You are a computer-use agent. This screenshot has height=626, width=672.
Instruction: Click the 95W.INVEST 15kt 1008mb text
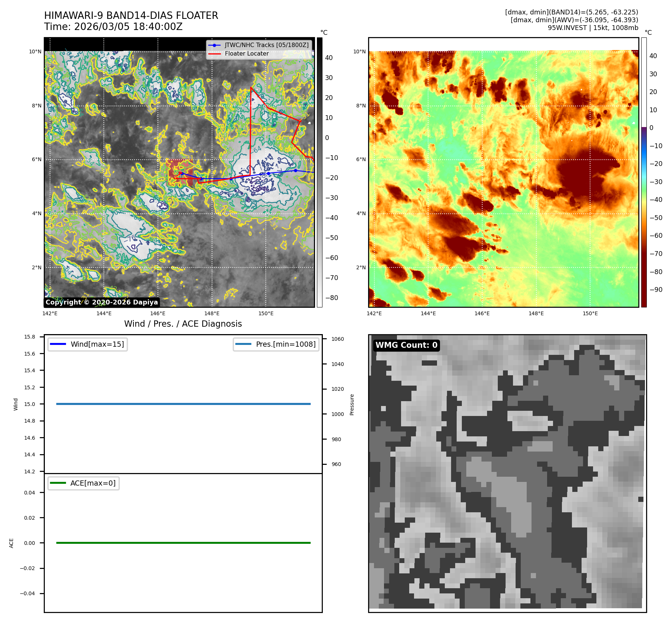[x=593, y=28]
